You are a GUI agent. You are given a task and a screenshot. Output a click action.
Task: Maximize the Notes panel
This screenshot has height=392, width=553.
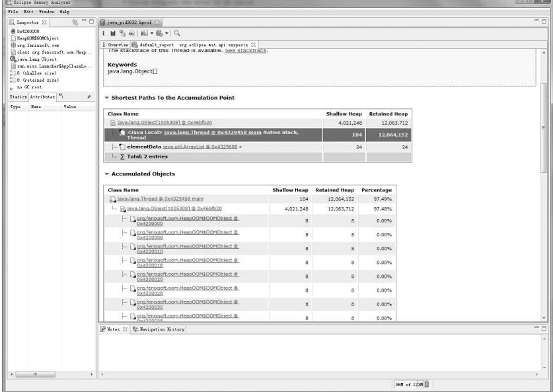544,328
